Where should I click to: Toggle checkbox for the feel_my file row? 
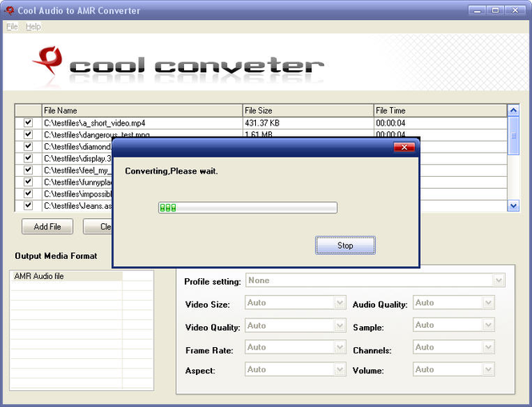click(x=28, y=170)
